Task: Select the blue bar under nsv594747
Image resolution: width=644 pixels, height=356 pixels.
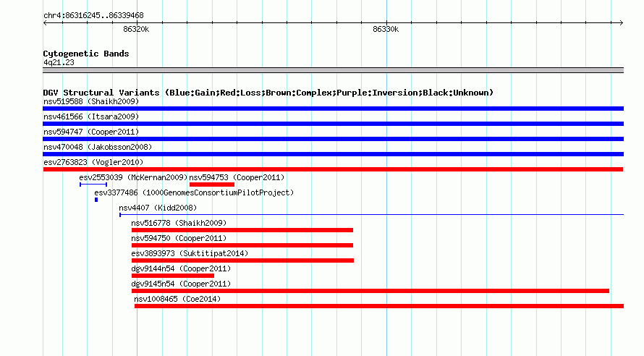Action: coord(333,139)
